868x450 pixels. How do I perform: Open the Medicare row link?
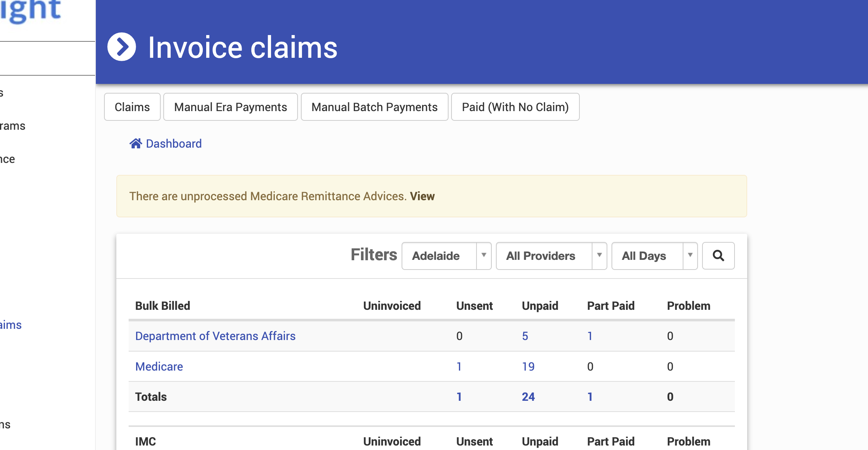click(159, 366)
